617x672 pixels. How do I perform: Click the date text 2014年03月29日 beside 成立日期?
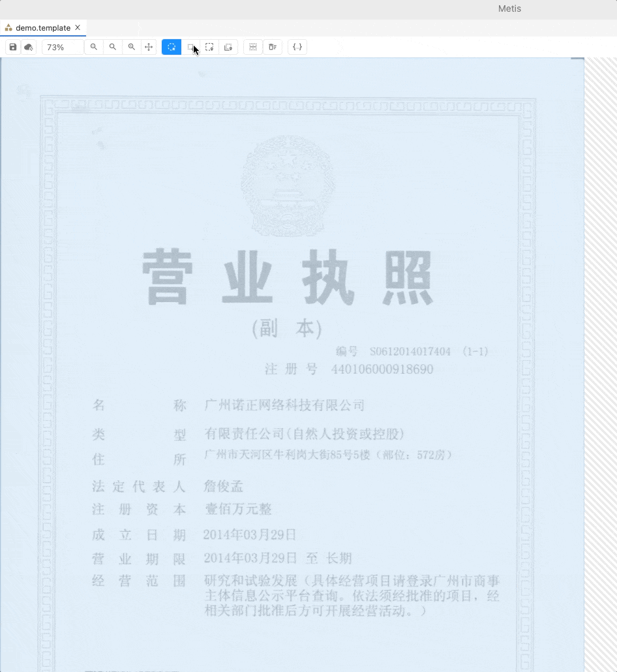pyautogui.click(x=250, y=534)
